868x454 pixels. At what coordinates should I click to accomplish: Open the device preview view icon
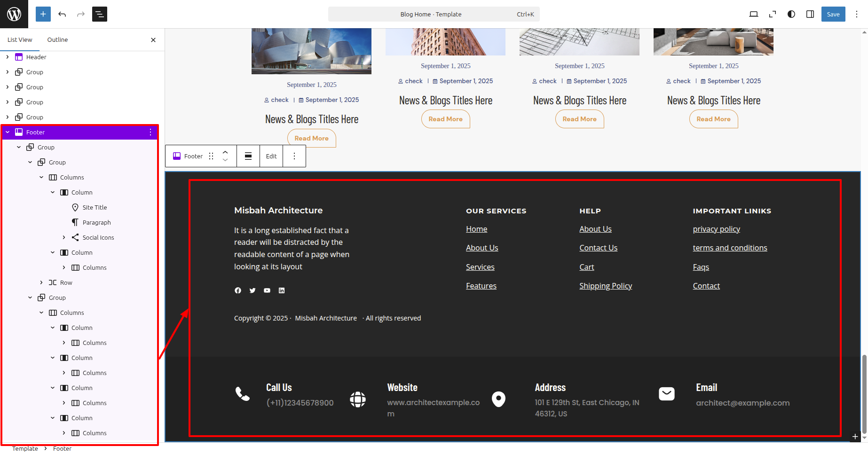coord(753,14)
